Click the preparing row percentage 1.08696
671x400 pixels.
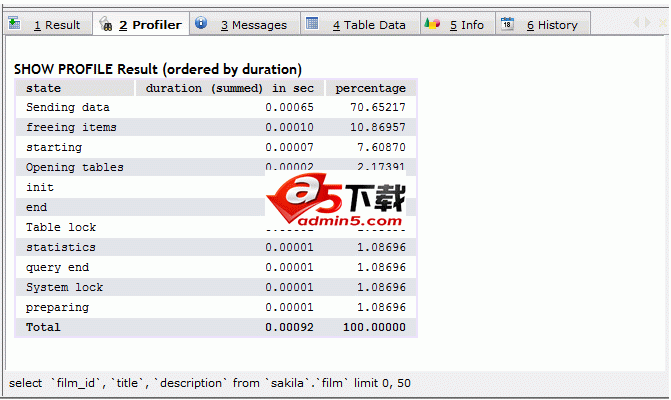pyautogui.click(x=381, y=307)
